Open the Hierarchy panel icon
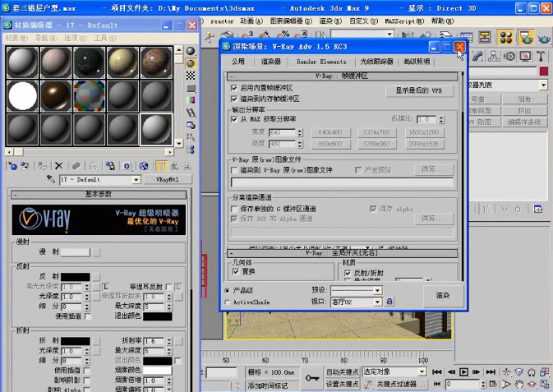This screenshot has height=392, width=553. (x=493, y=56)
